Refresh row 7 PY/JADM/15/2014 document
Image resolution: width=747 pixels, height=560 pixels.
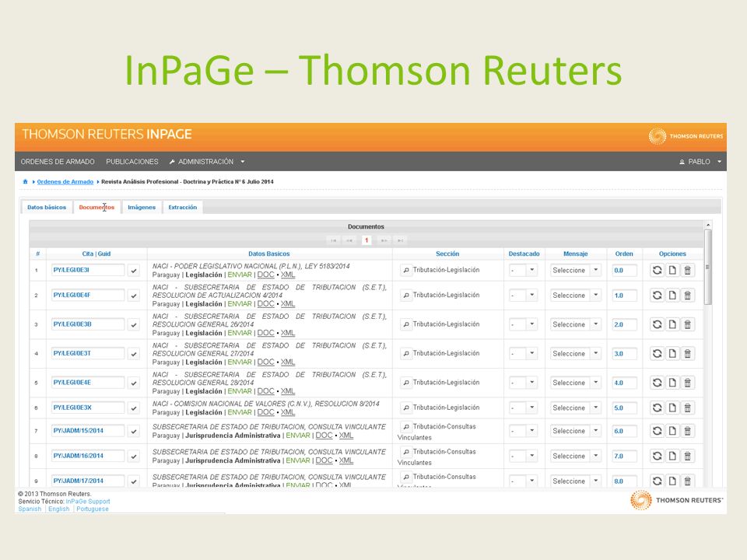[x=657, y=430]
